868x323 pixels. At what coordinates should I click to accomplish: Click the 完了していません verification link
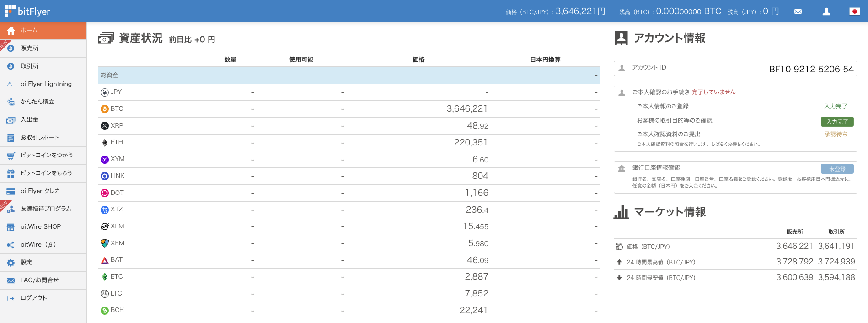click(x=713, y=92)
